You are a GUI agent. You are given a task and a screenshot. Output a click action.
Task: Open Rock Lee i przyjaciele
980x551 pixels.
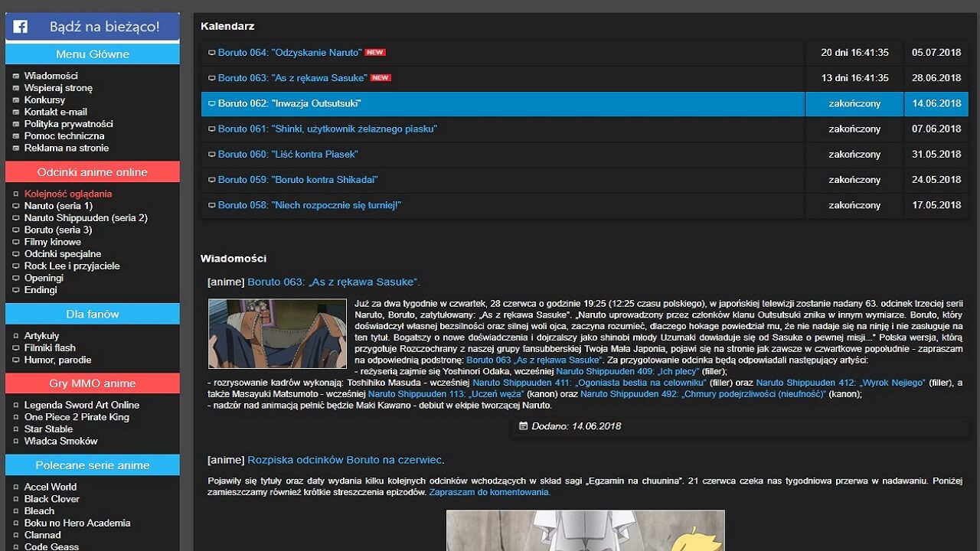(x=72, y=266)
